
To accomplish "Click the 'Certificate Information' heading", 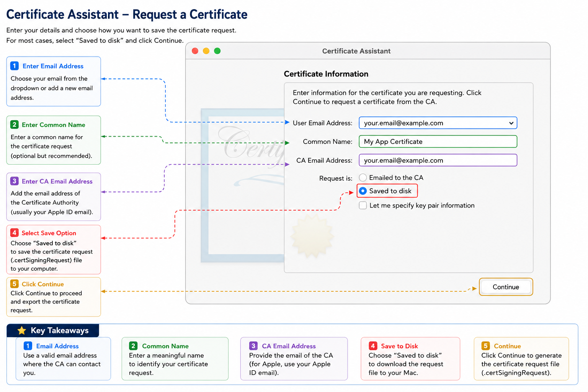I will coord(326,74).
